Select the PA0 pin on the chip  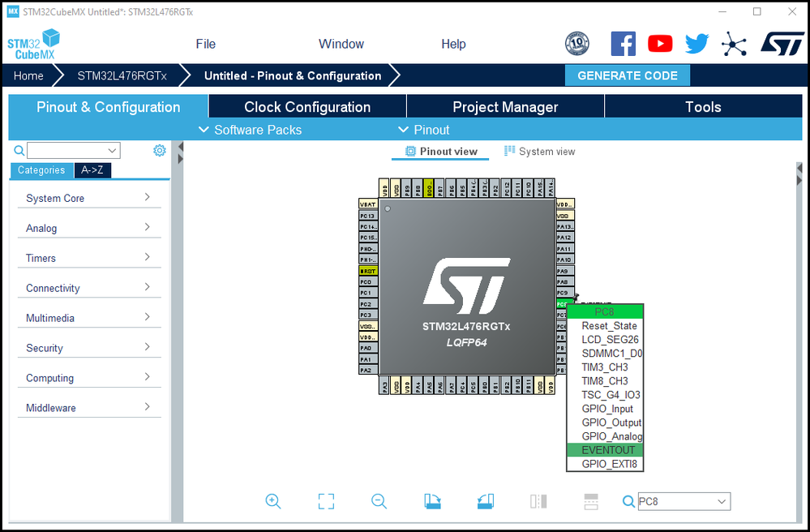368,348
